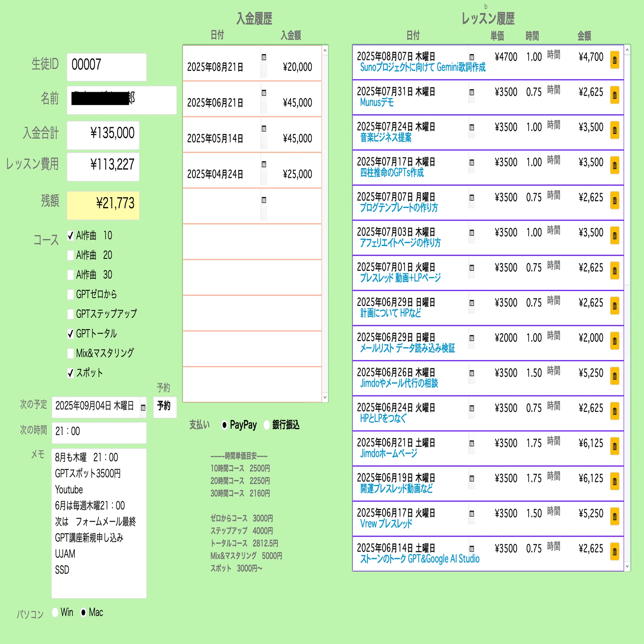Click lesson date 2025年06月14日 土曜日
This screenshot has width=644, height=644.
click(396, 548)
